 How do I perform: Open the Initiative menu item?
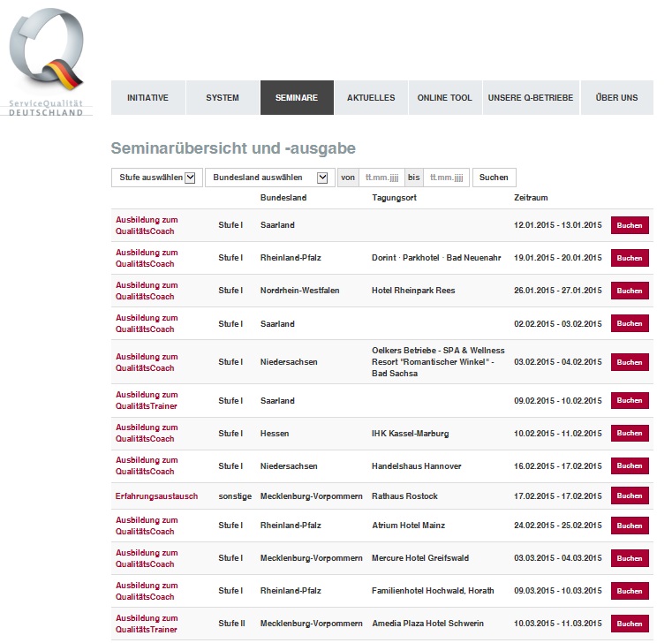(147, 98)
